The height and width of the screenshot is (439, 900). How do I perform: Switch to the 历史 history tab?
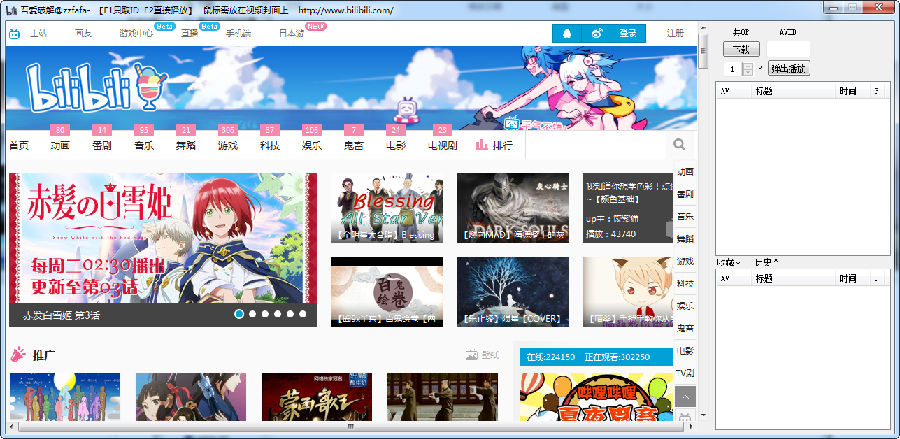pyautogui.click(x=766, y=262)
